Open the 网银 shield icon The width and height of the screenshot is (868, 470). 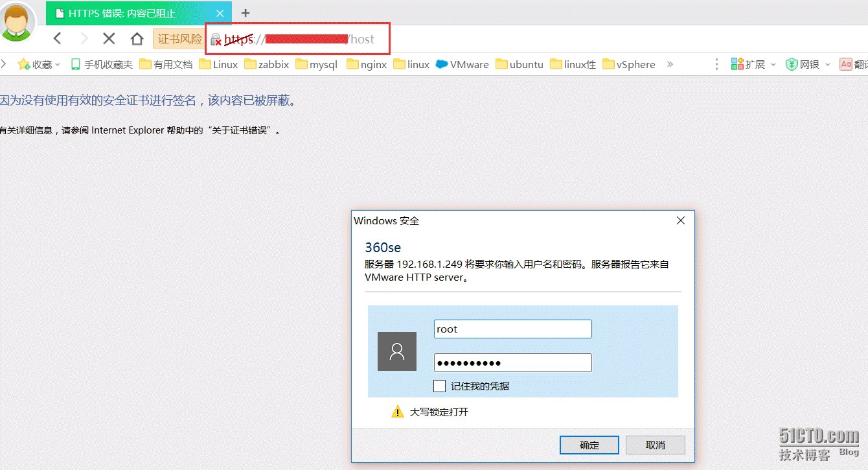click(x=792, y=64)
